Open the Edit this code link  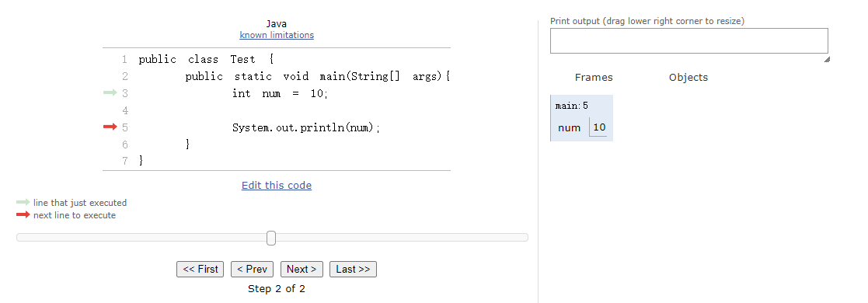coord(277,186)
